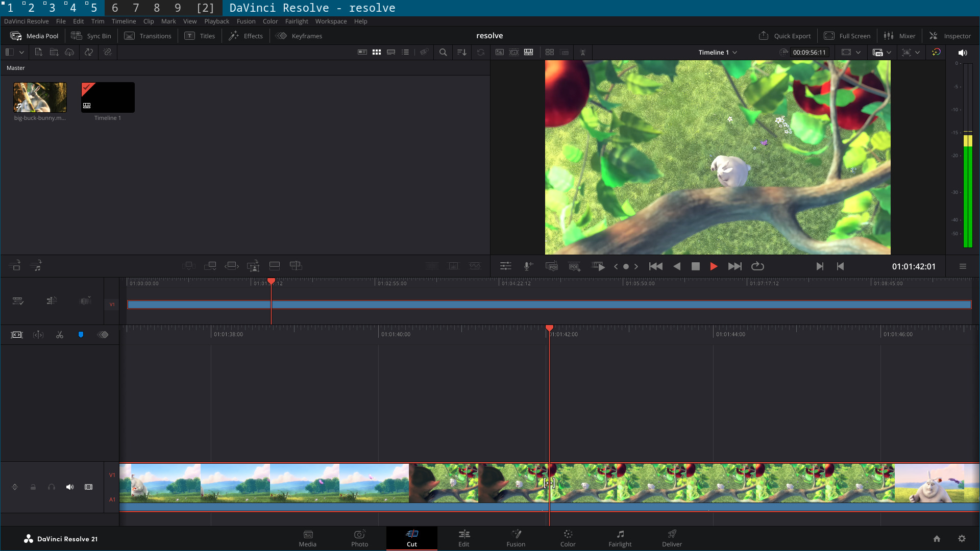Switch media pool to filmstrip view

point(391,52)
